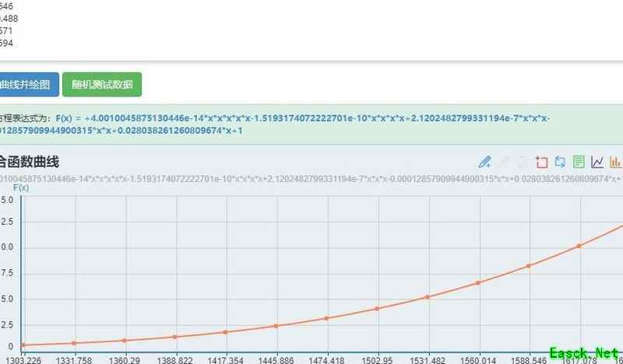Click data point at x-axis 1502.95
Viewport: 623px width, 364px height.
point(377,309)
